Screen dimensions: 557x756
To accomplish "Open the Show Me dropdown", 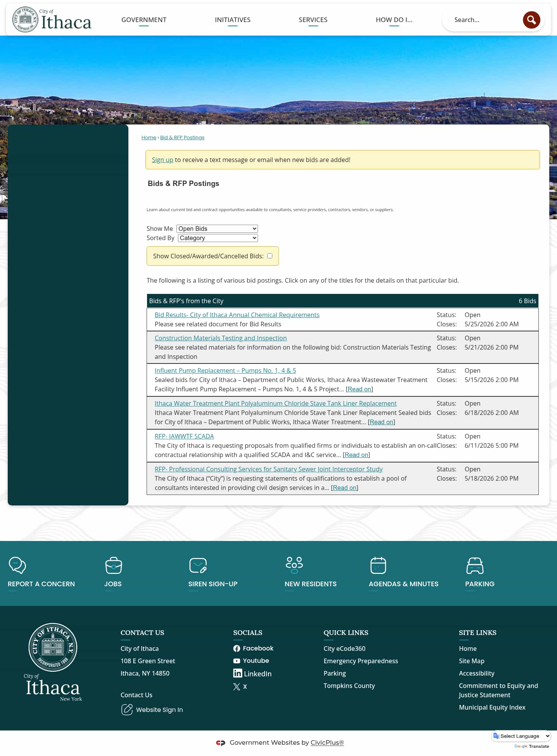I will pyautogui.click(x=217, y=229).
